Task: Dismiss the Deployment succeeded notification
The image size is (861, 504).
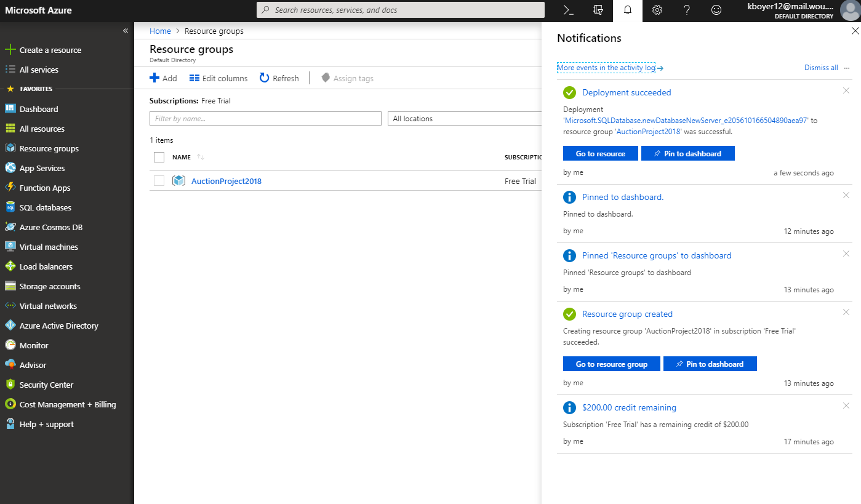Action: click(846, 90)
